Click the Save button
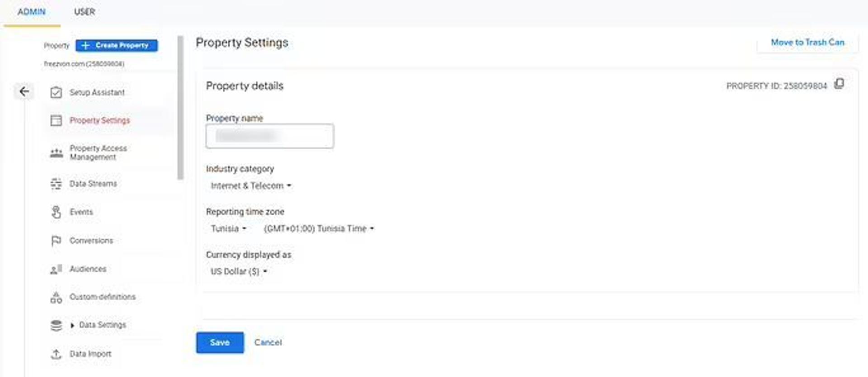 (220, 343)
